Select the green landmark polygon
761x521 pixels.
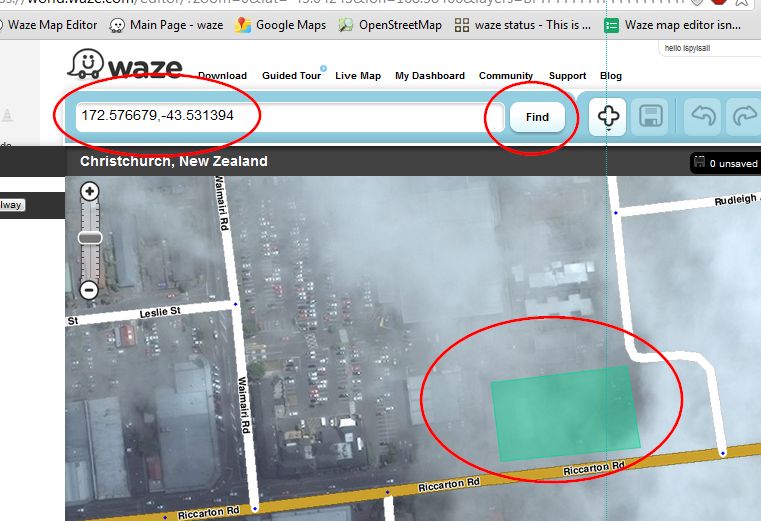[x=565, y=414]
